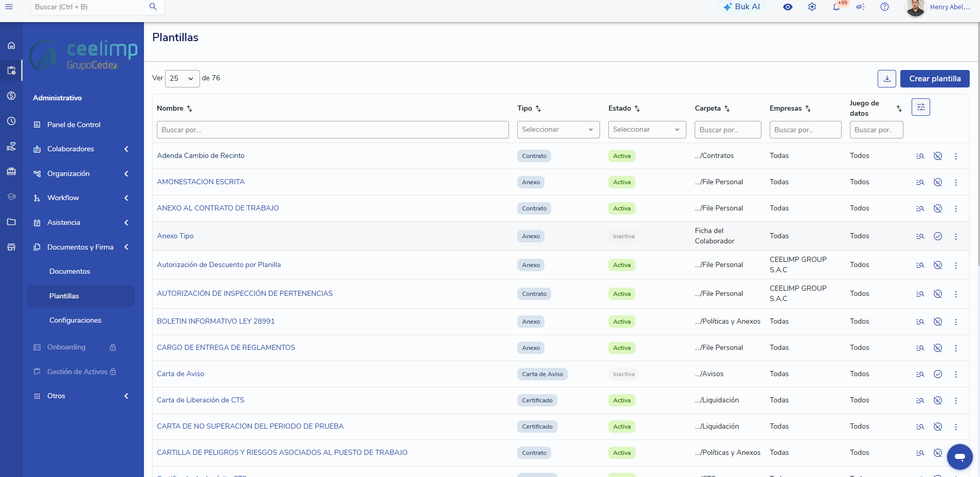The height and width of the screenshot is (477, 980).
Task: Preview Adenda Cambio de Recinto template icon
Action: click(x=920, y=156)
